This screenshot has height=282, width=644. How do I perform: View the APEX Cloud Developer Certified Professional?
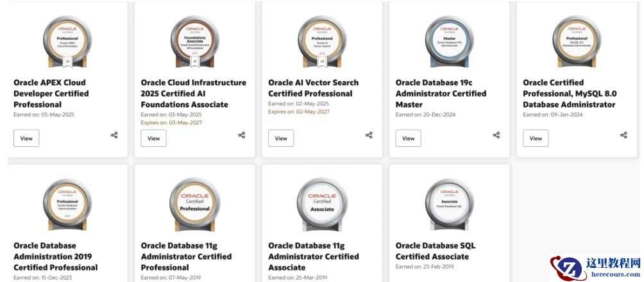pyautogui.click(x=26, y=138)
